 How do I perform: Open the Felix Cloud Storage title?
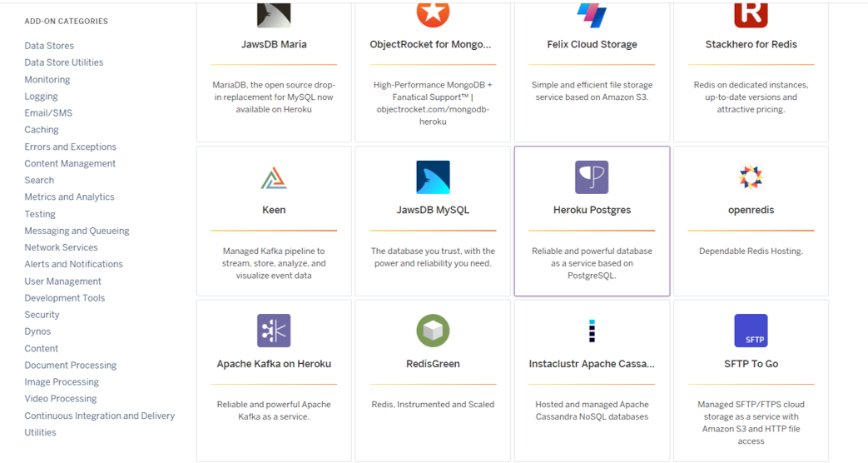[592, 44]
